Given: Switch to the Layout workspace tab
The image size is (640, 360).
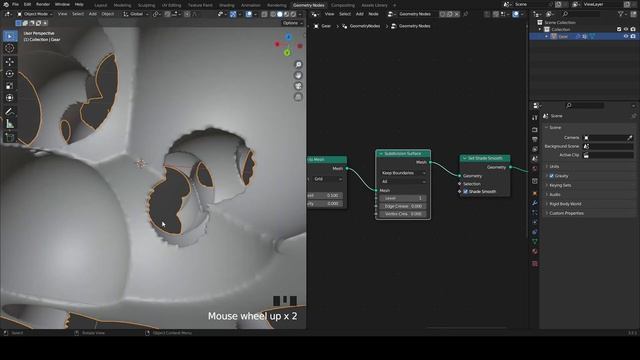Looking at the screenshot, I should click(x=100, y=5).
